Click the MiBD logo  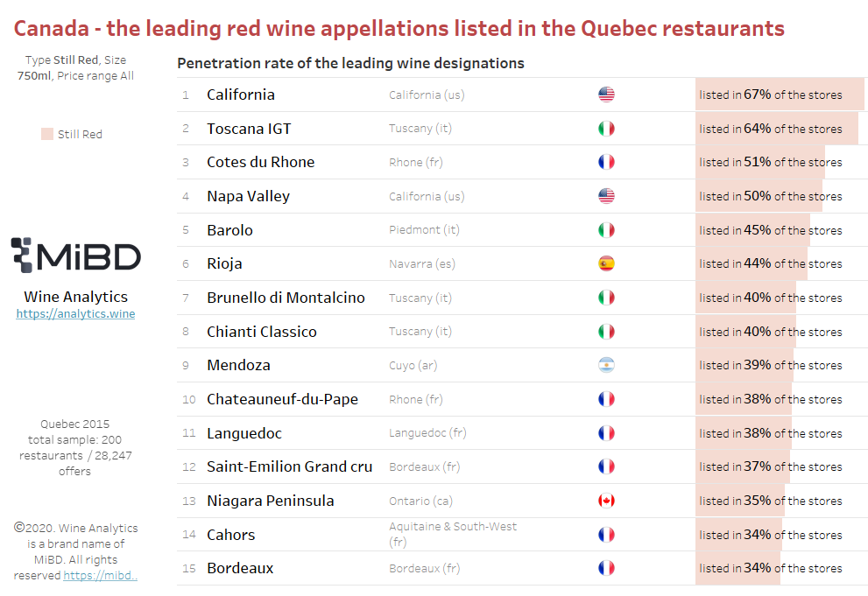pyautogui.click(x=76, y=256)
